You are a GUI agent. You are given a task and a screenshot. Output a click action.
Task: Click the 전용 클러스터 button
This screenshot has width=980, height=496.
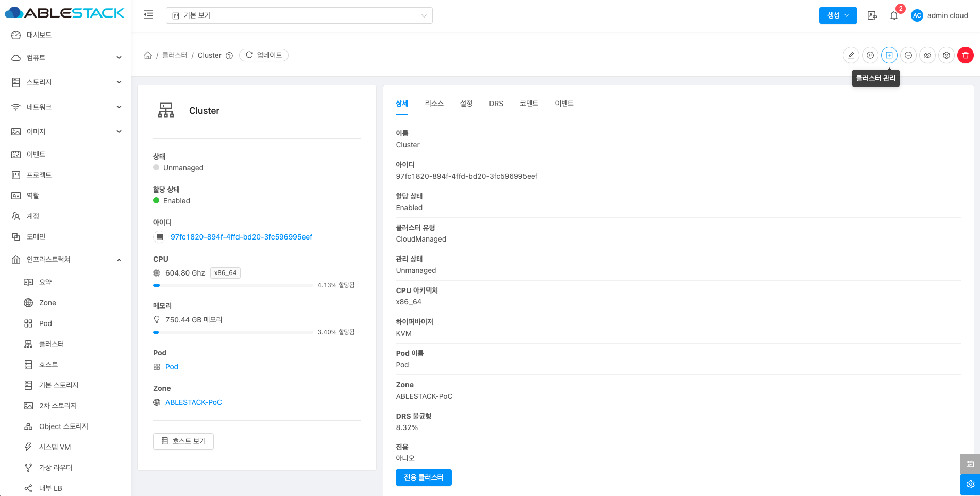[x=424, y=477]
